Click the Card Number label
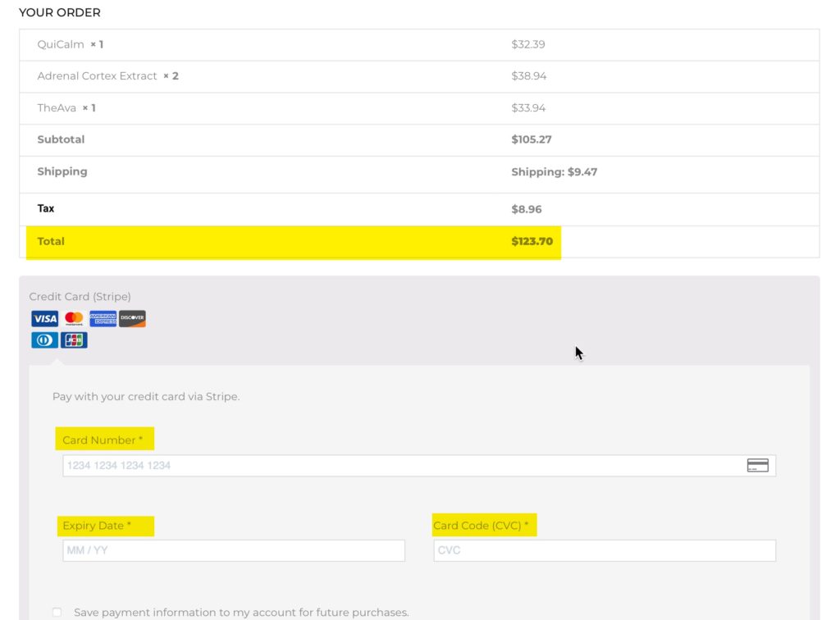840x620 pixels. point(103,440)
